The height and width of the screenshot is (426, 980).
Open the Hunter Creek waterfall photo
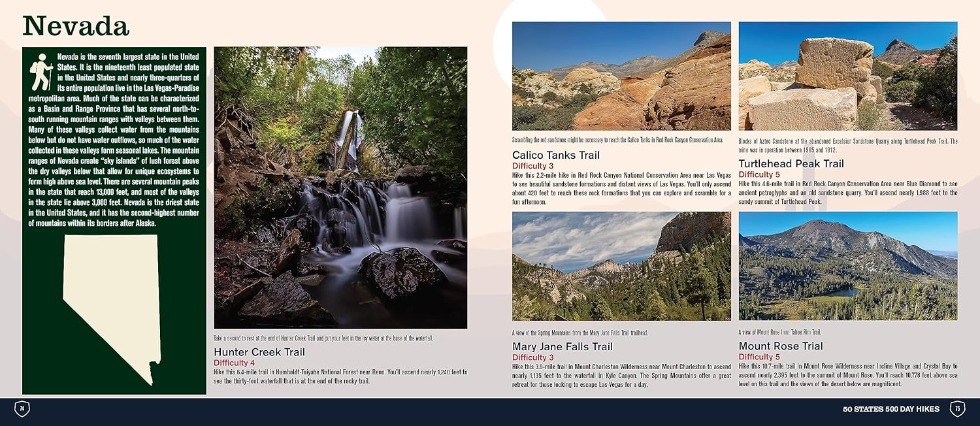coord(340,188)
